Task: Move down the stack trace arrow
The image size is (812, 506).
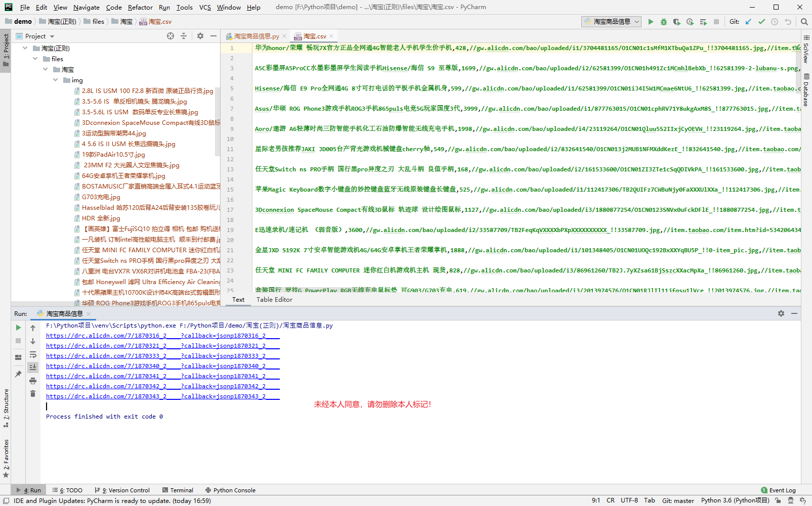Action: 33,341
